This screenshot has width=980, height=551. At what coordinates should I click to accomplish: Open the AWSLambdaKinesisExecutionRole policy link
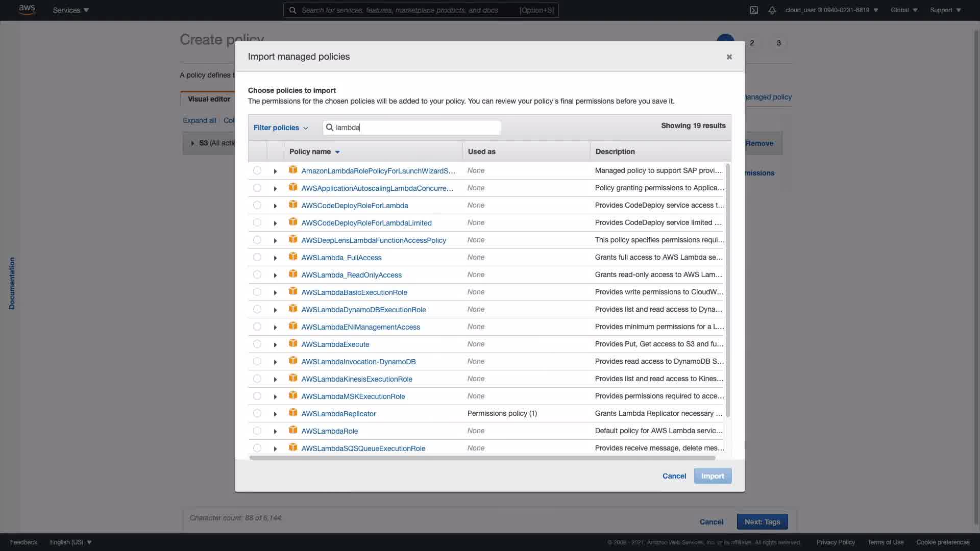tap(356, 379)
